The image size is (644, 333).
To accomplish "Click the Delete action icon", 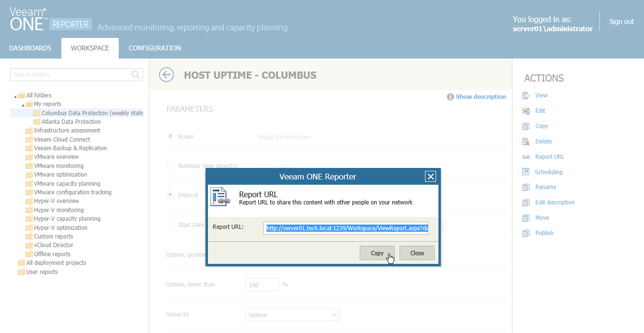I will [526, 142].
